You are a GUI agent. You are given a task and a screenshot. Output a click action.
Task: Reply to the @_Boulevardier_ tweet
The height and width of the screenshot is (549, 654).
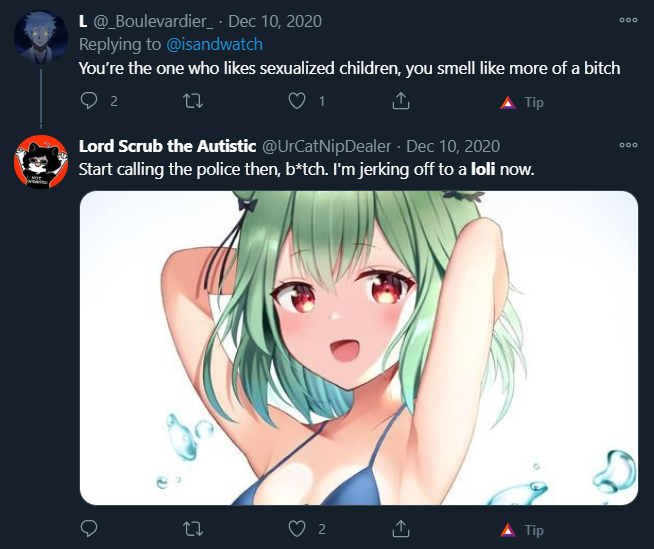click(89, 101)
